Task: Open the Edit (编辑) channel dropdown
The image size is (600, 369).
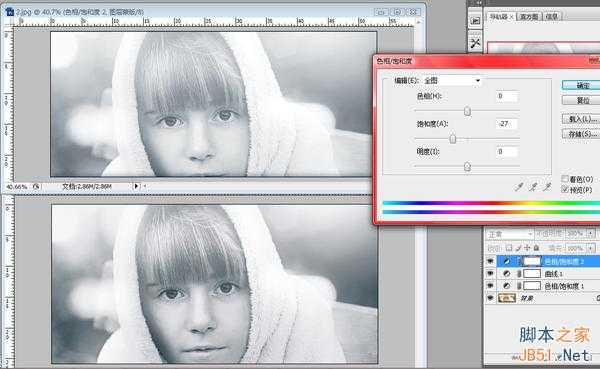Action: (x=452, y=80)
